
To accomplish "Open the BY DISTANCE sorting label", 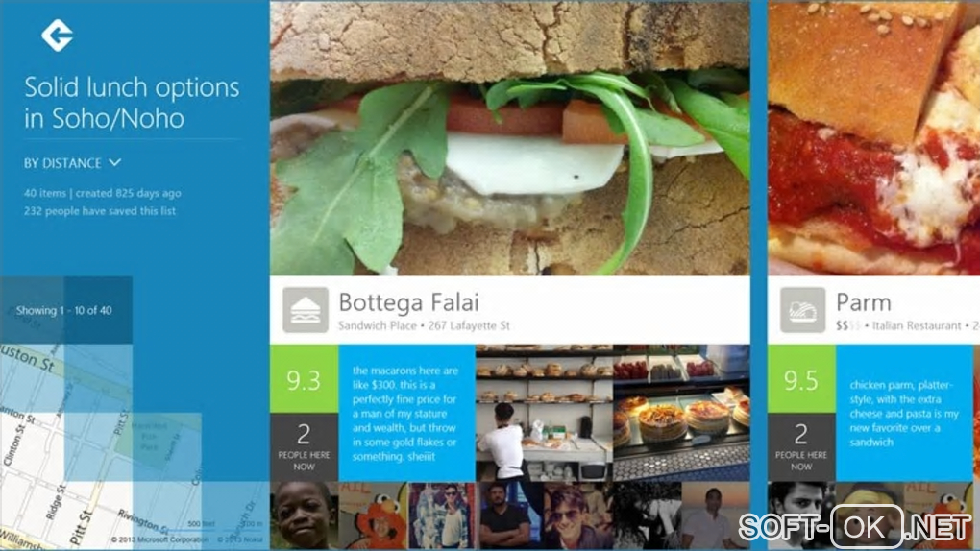I will tap(62, 163).
